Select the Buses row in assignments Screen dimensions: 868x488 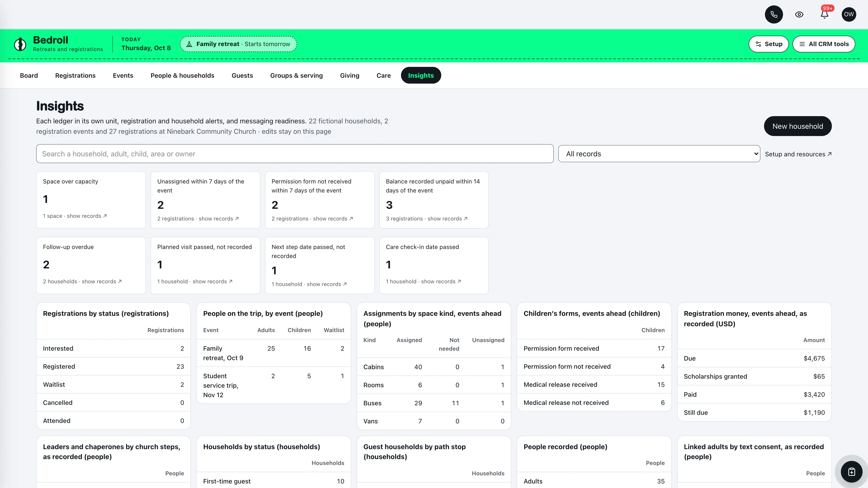point(434,403)
